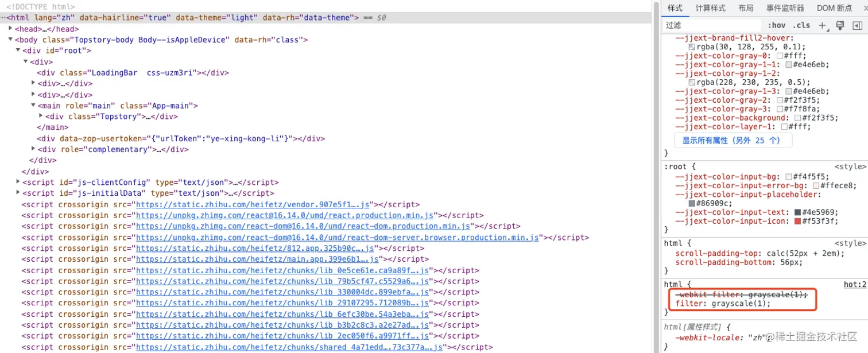Expand the head element node
868x353 pixels.
point(11,28)
